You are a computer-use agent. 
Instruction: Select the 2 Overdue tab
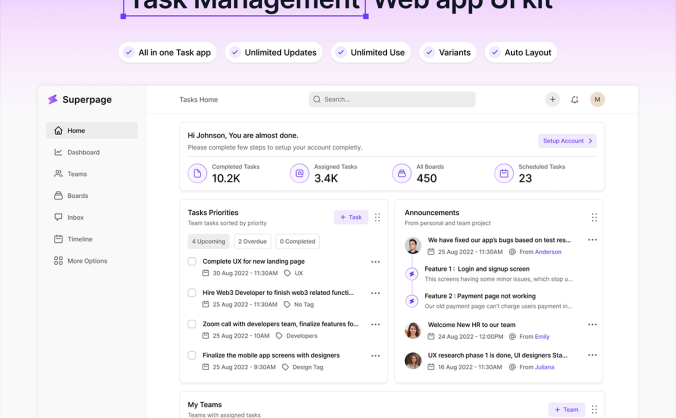pos(252,241)
